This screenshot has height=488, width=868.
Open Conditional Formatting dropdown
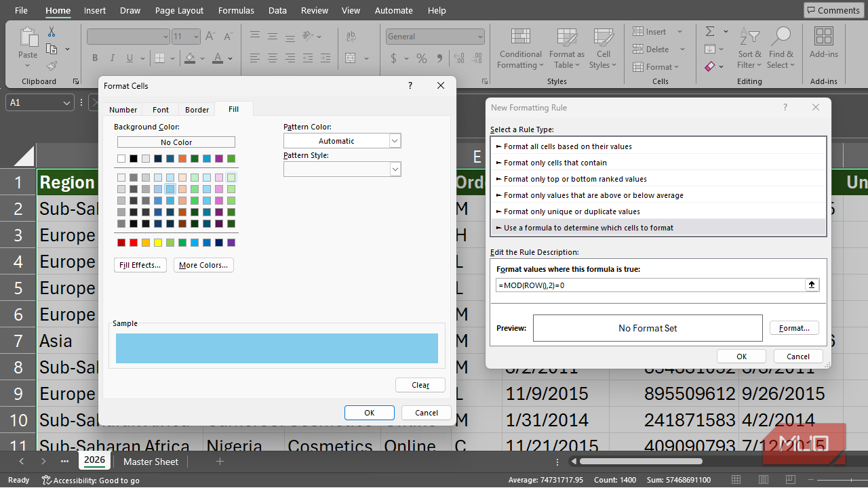[x=521, y=49]
